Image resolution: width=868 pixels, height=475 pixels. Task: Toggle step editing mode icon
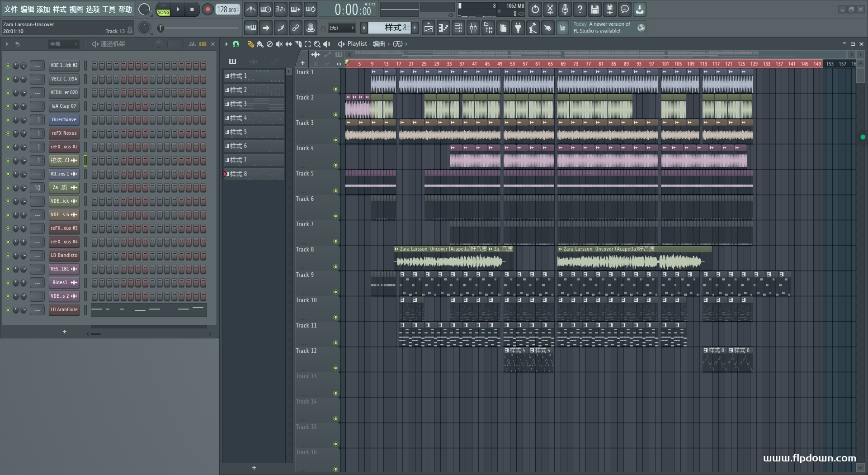coord(281,28)
